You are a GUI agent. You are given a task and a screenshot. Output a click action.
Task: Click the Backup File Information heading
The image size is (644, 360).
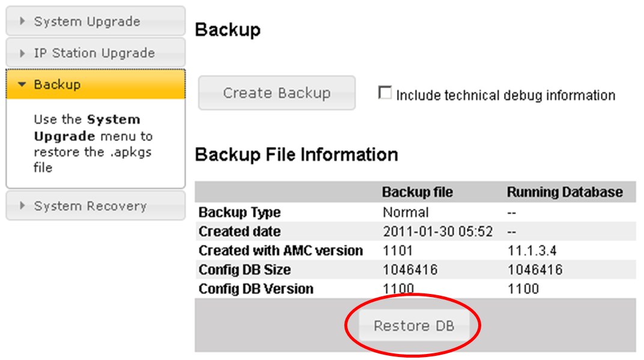[296, 155]
